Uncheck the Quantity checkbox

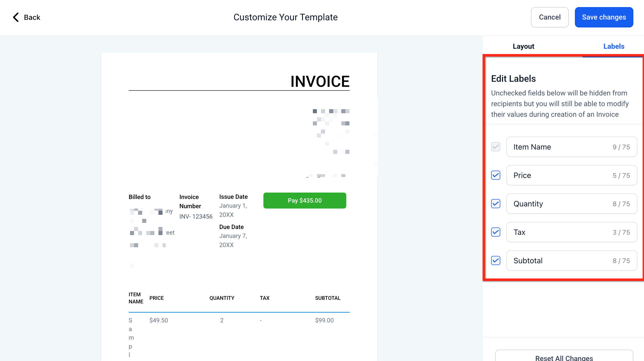[x=495, y=204]
